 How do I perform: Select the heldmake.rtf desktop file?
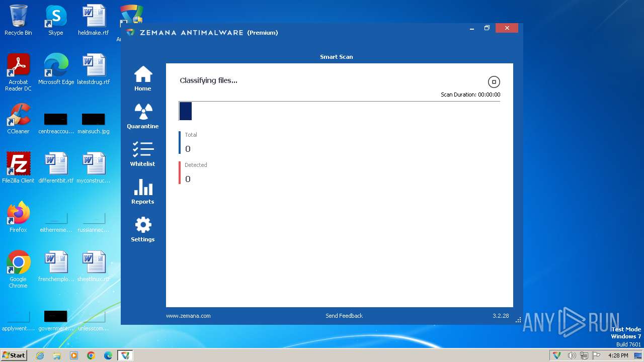94,20
